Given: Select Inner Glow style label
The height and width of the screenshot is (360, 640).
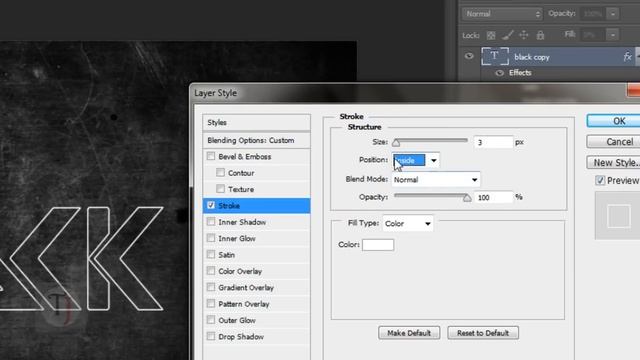Looking at the screenshot, I should (237, 239).
